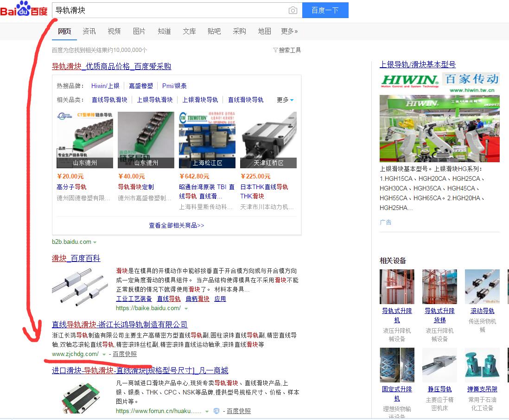
Task: Switch to the 视频 tab
Action: (114, 31)
